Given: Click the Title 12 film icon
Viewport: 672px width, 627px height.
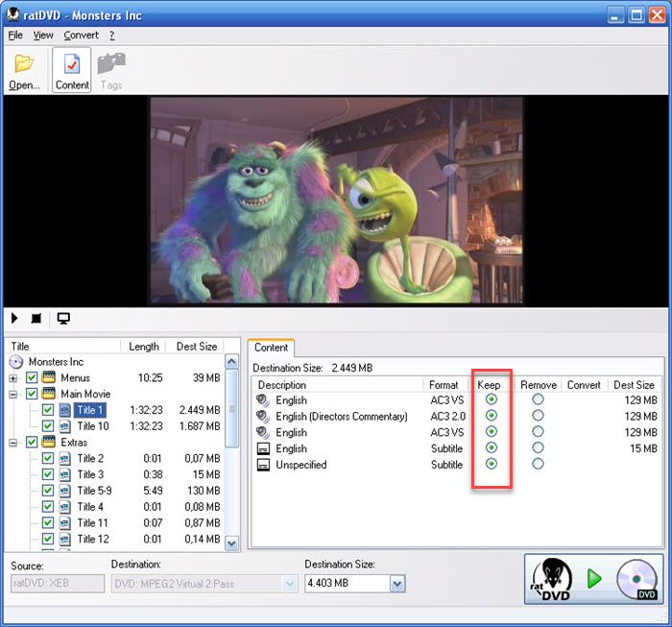Looking at the screenshot, I should pyautogui.click(x=64, y=539).
